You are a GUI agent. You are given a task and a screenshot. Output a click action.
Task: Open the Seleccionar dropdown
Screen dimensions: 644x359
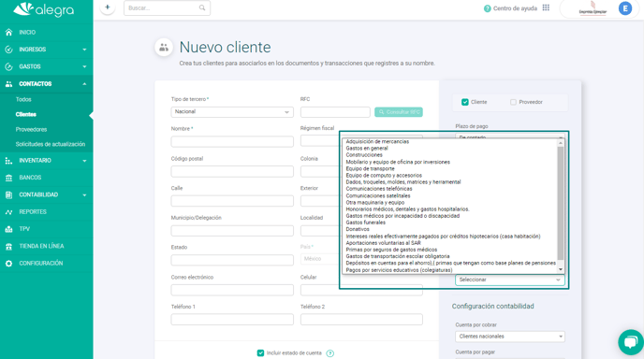pyautogui.click(x=510, y=280)
